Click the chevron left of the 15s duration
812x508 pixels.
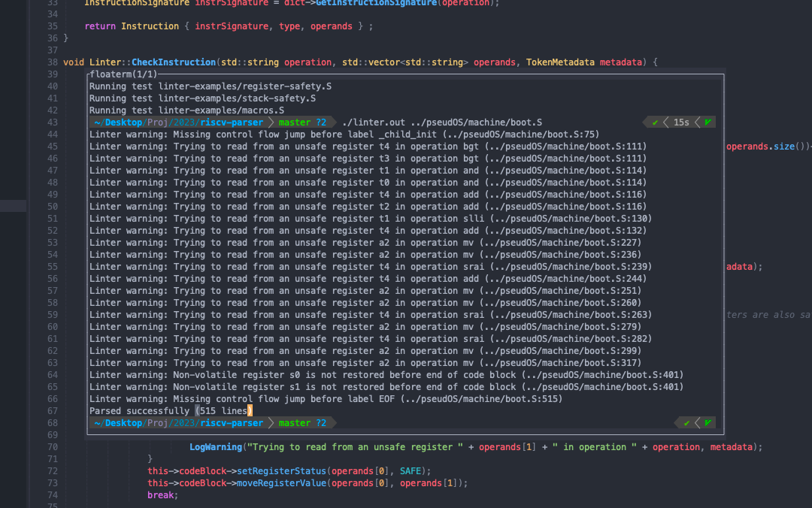(668, 122)
